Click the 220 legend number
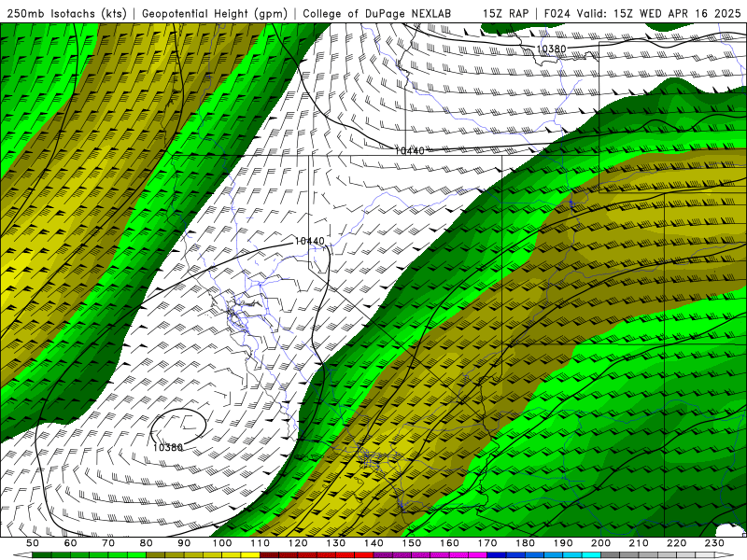Image resolution: width=747 pixels, height=560 pixels. pyautogui.click(x=676, y=543)
